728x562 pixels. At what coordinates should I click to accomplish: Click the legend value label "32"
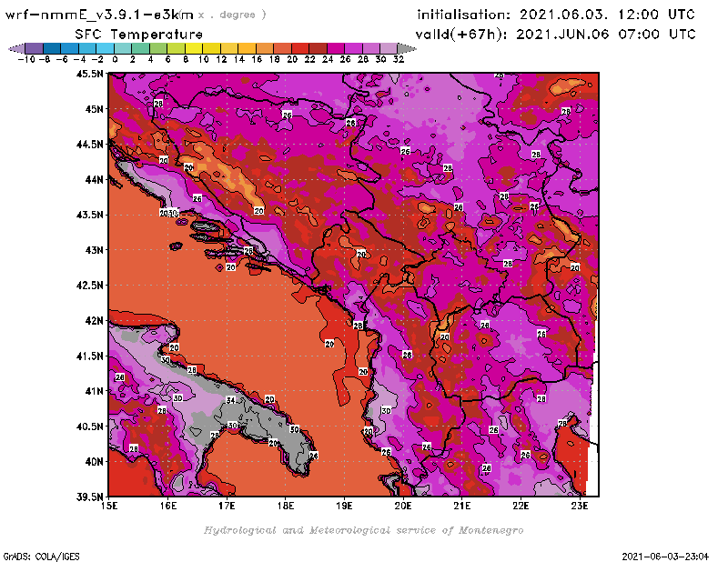pos(399,60)
